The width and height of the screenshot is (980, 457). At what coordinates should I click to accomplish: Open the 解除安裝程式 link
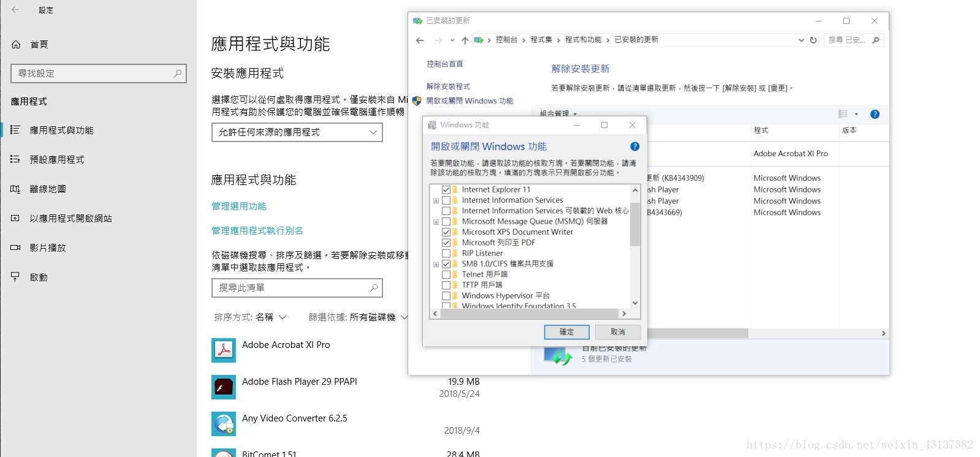(x=448, y=86)
